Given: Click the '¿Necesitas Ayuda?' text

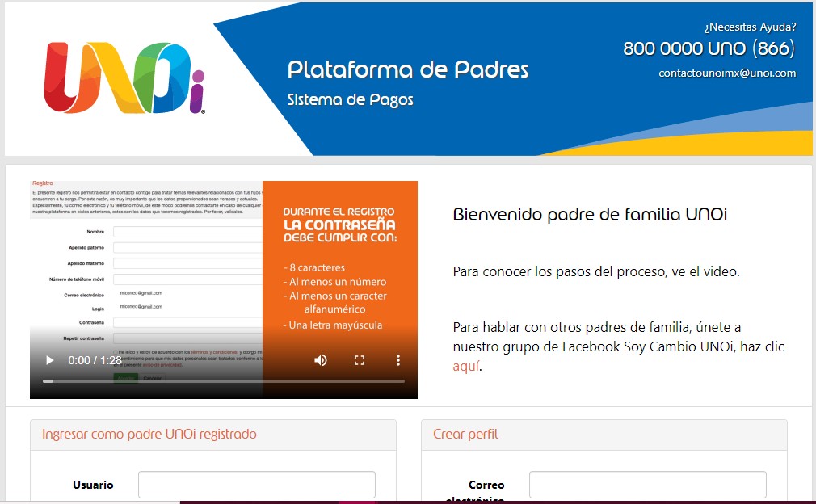Looking at the screenshot, I should tap(750, 27).
